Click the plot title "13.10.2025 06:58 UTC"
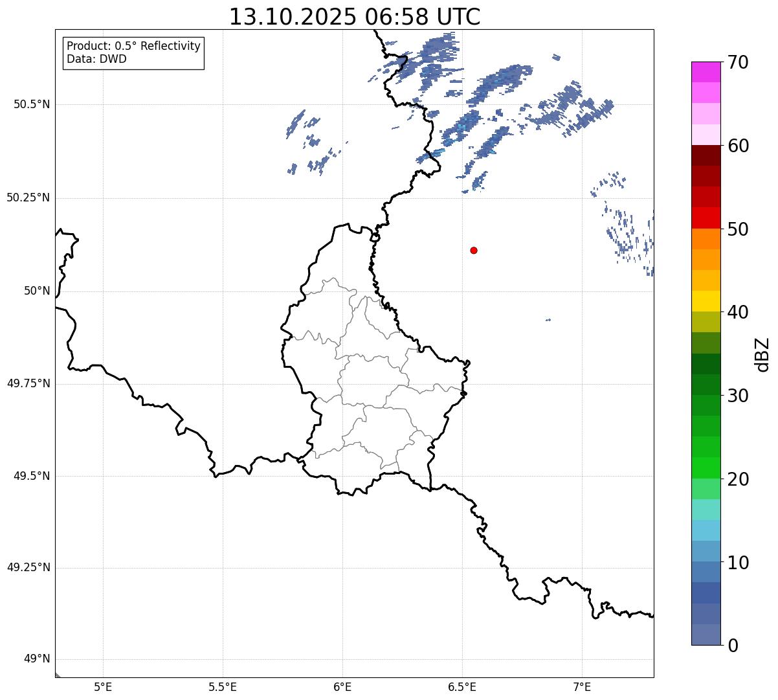The height and width of the screenshot is (700, 778). pyautogui.click(x=355, y=17)
